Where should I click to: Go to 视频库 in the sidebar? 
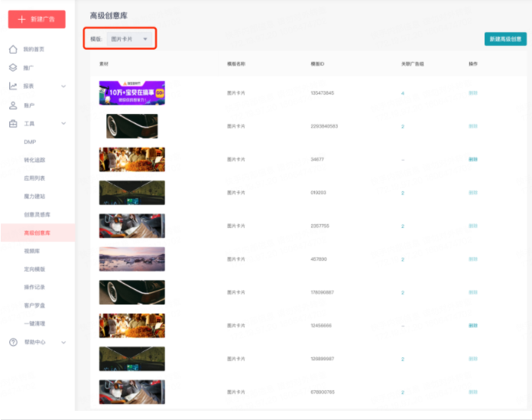[x=31, y=251]
